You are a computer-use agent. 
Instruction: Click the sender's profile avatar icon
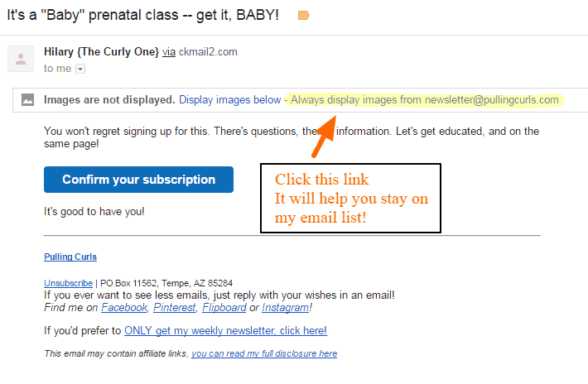tap(21, 59)
